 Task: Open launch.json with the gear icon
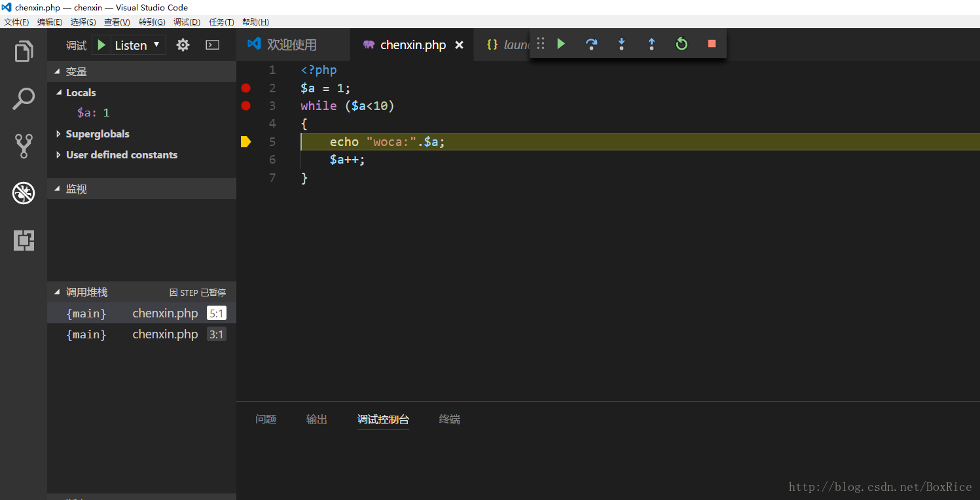point(183,45)
